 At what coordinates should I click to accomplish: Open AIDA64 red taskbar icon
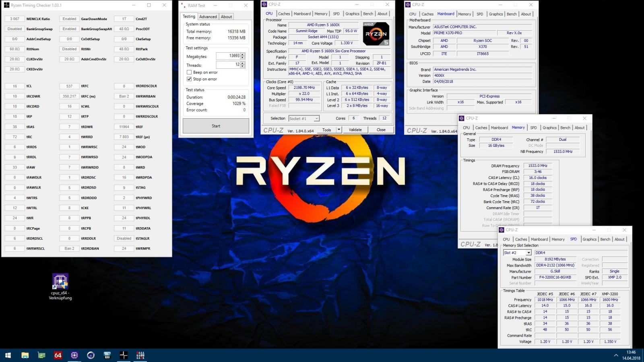[58, 355]
